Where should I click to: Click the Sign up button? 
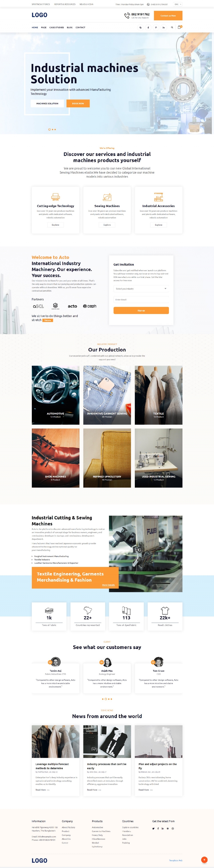click(x=141, y=310)
